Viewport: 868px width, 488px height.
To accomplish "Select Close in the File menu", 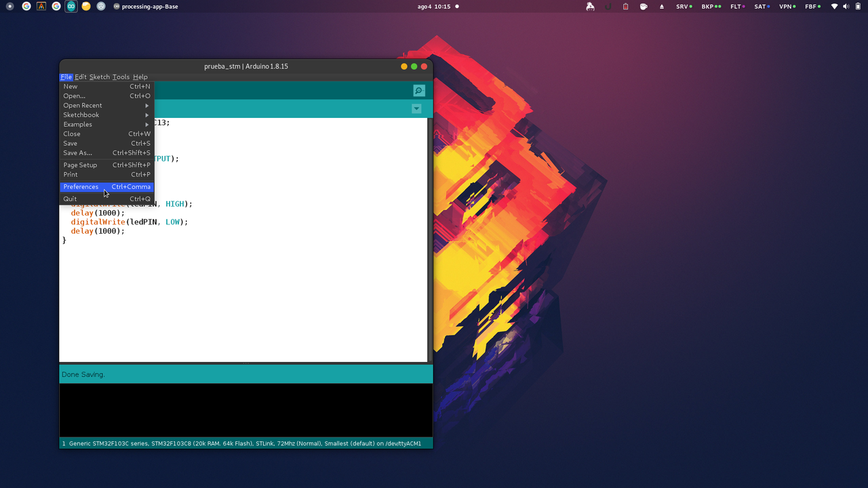I will click(107, 134).
